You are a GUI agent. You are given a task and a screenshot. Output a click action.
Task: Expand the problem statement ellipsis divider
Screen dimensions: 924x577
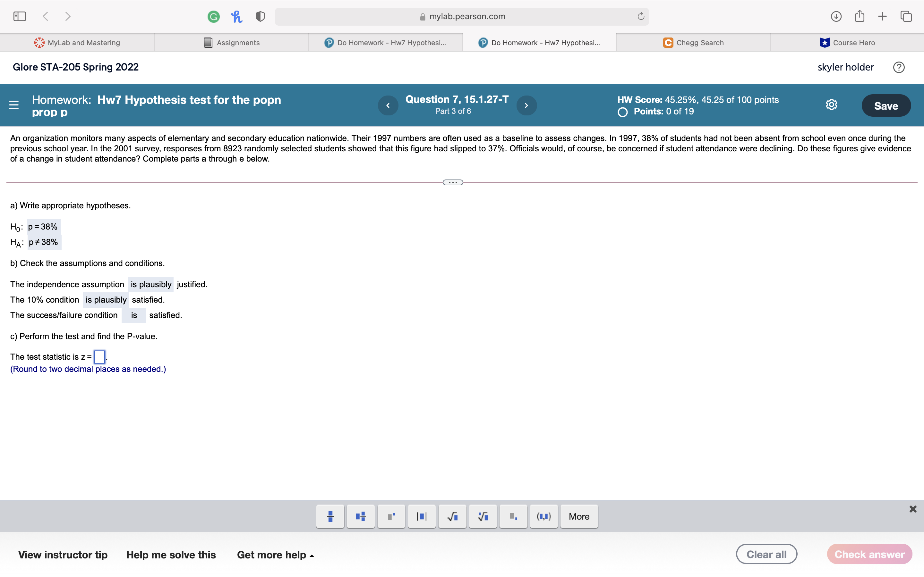click(x=452, y=182)
